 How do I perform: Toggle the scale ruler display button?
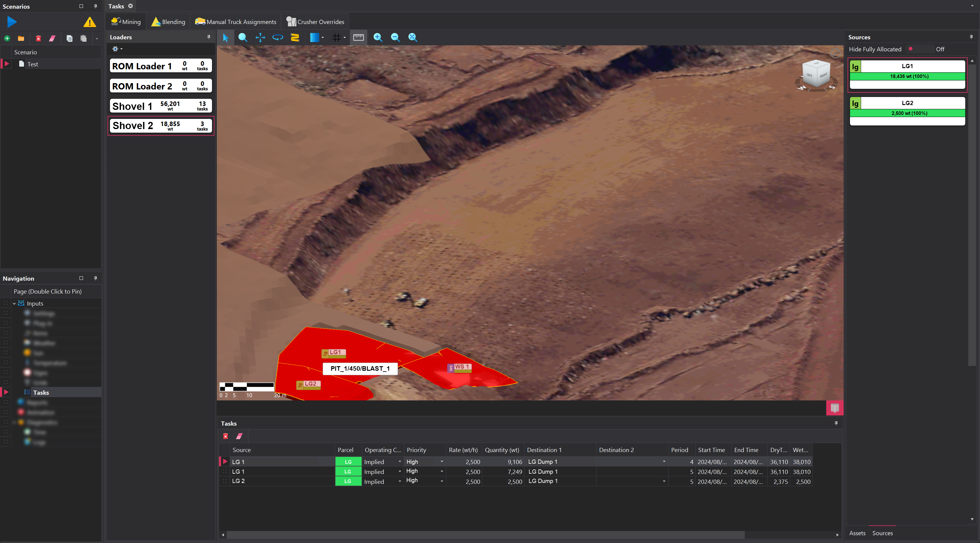(358, 37)
